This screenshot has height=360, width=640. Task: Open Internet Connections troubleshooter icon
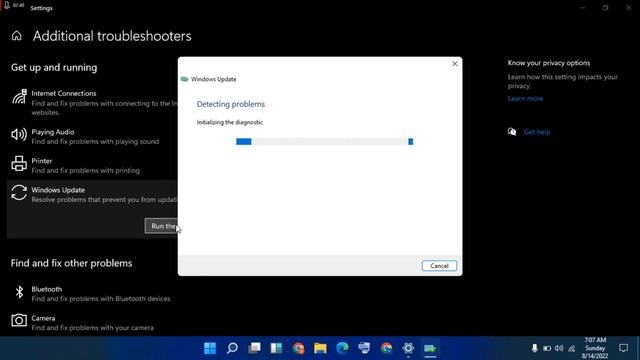(x=19, y=97)
